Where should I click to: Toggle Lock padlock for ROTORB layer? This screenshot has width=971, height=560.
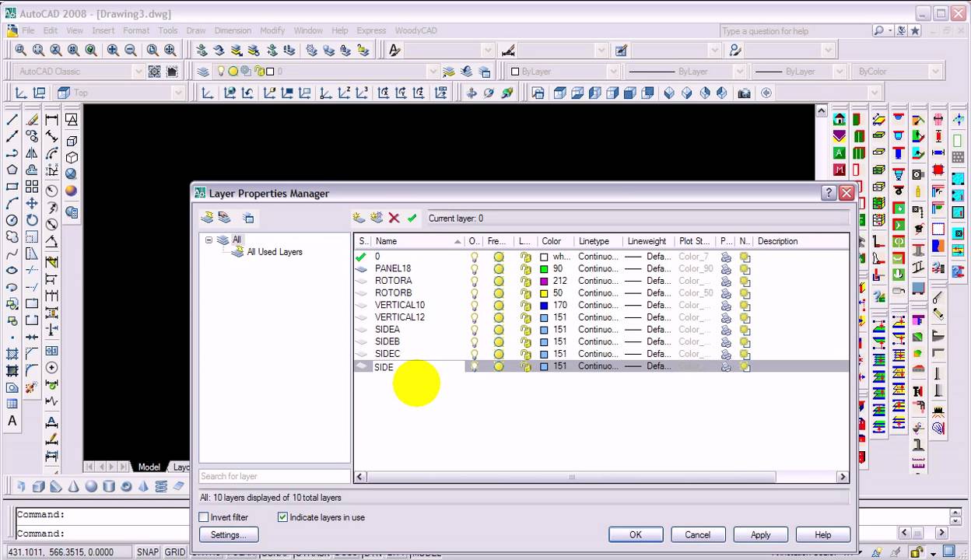pyautogui.click(x=526, y=293)
